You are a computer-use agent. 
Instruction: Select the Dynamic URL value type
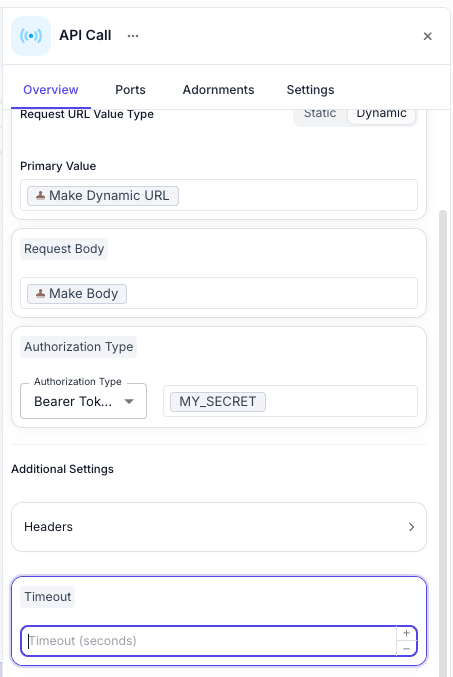coord(382,115)
